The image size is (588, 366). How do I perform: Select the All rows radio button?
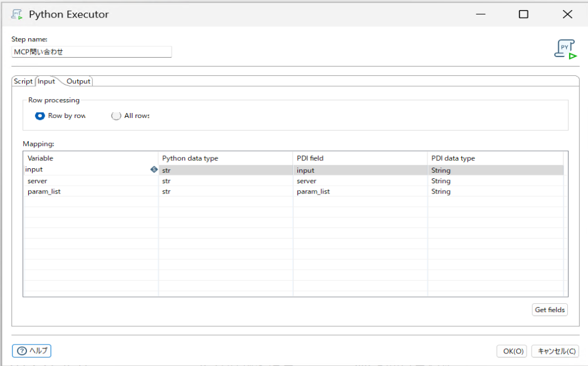116,116
